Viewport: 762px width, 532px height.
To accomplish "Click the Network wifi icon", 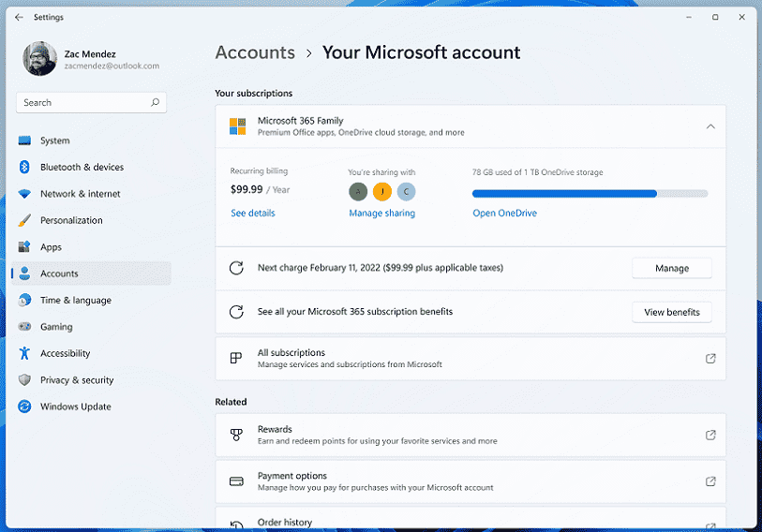I will tap(24, 194).
